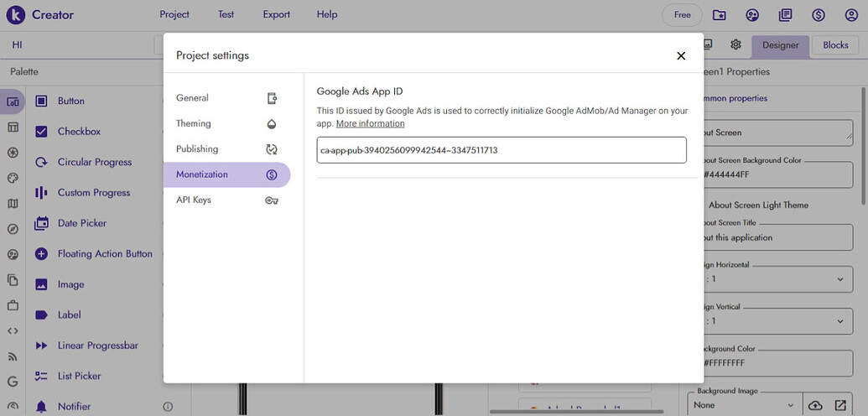Screen dimensions: 868x416
Task: Select Maps palette category icon
Action: pyautogui.click(x=13, y=203)
